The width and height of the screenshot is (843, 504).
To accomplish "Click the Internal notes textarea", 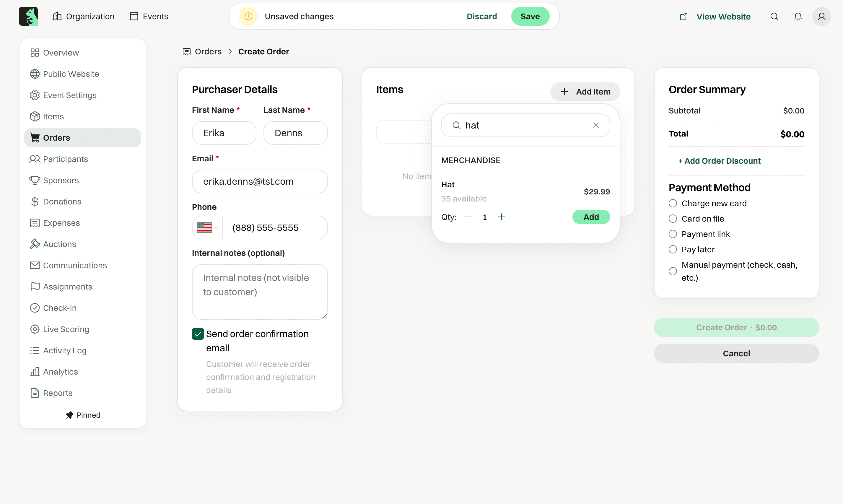I will click(260, 292).
